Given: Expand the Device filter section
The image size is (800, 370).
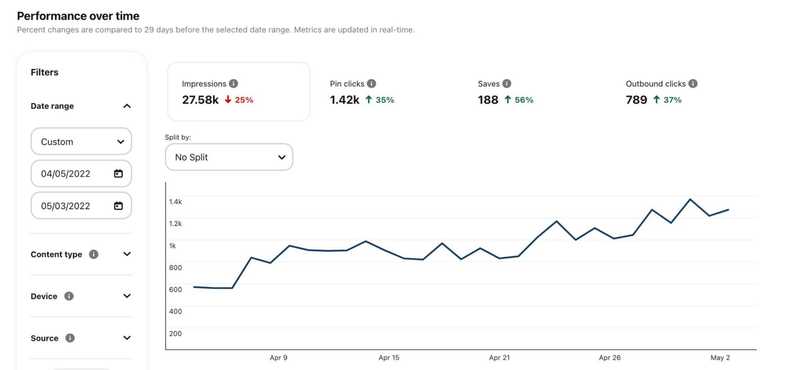Looking at the screenshot, I should pos(127,296).
